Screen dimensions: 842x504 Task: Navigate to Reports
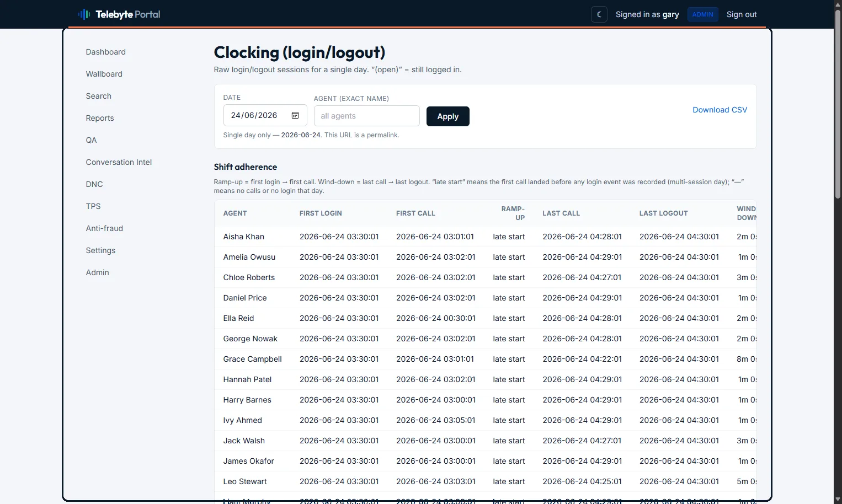tap(100, 118)
